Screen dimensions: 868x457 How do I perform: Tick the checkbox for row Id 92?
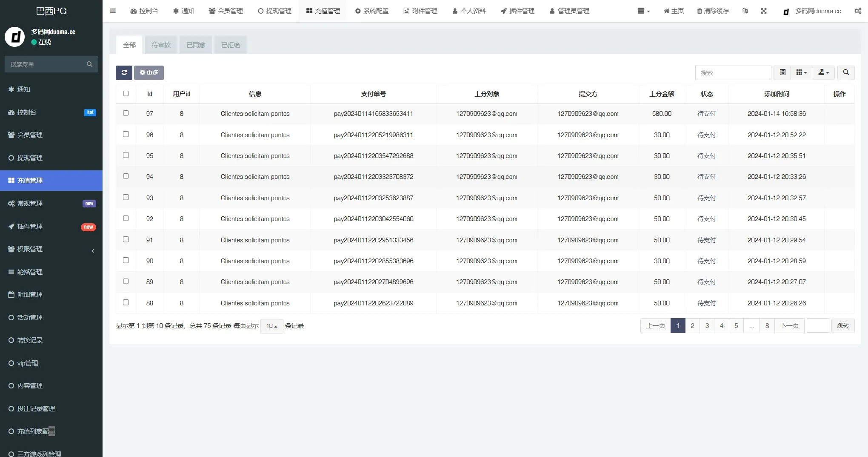[x=126, y=218]
